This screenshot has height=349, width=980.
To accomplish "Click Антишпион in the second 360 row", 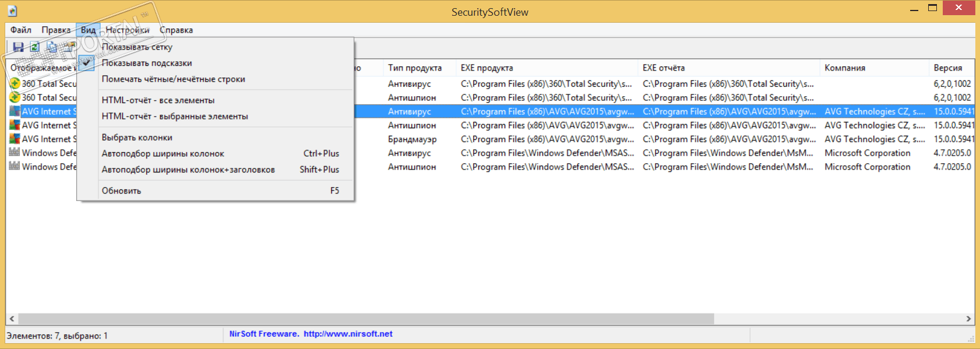I will point(411,98).
